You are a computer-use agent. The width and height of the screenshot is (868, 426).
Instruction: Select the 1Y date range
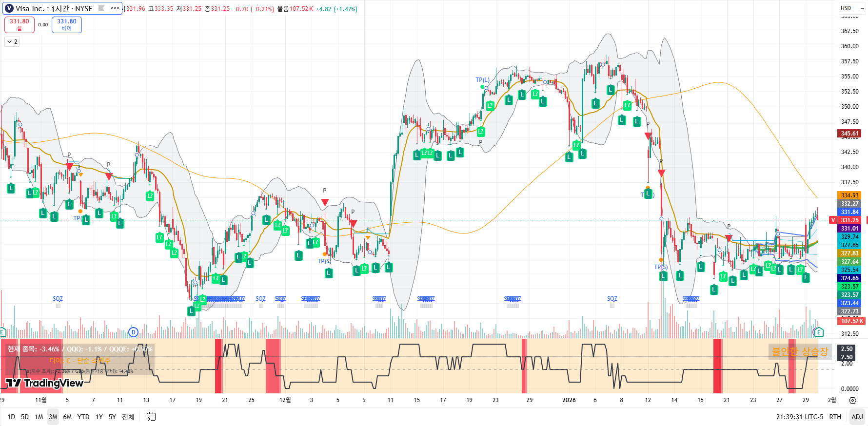pyautogui.click(x=99, y=417)
